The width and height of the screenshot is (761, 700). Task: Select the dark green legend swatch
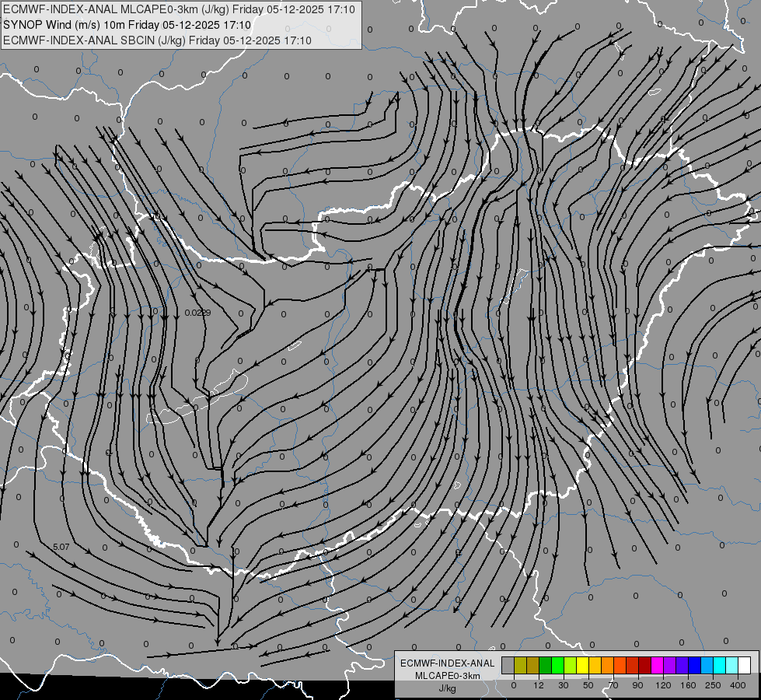[x=546, y=665]
